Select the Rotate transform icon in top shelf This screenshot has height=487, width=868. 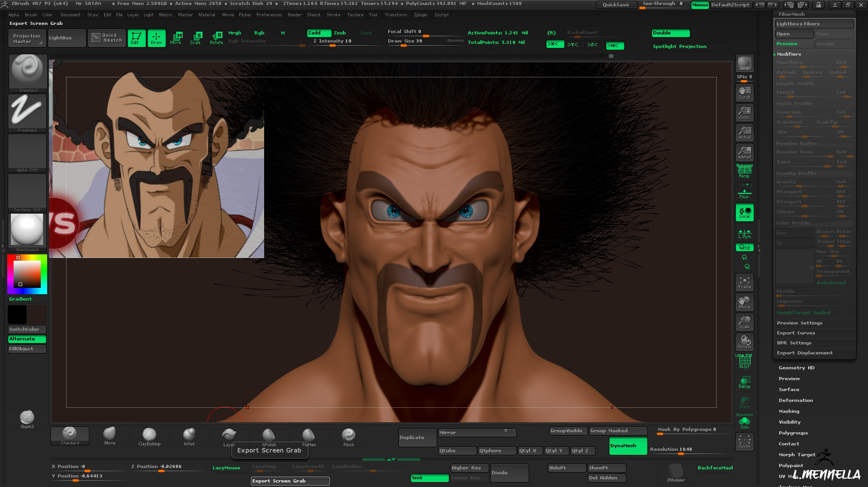click(216, 38)
